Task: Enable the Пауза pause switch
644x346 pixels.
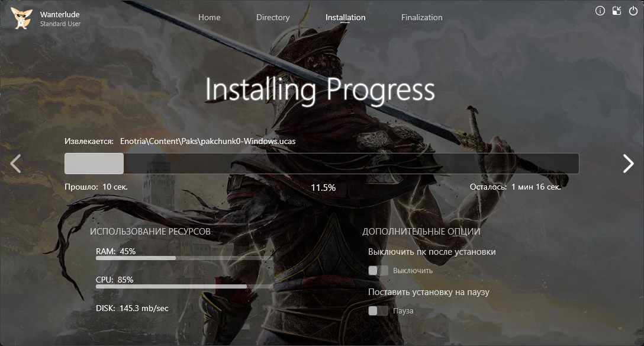Action: pyautogui.click(x=378, y=311)
